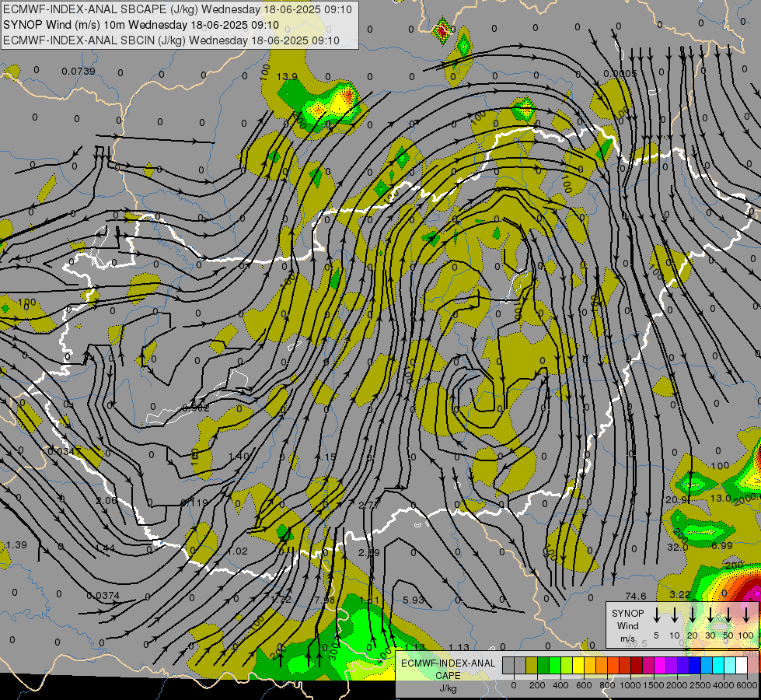The width and height of the screenshot is (761, 700).
Task: Select the white swatch at legend end
Action: 741,665
